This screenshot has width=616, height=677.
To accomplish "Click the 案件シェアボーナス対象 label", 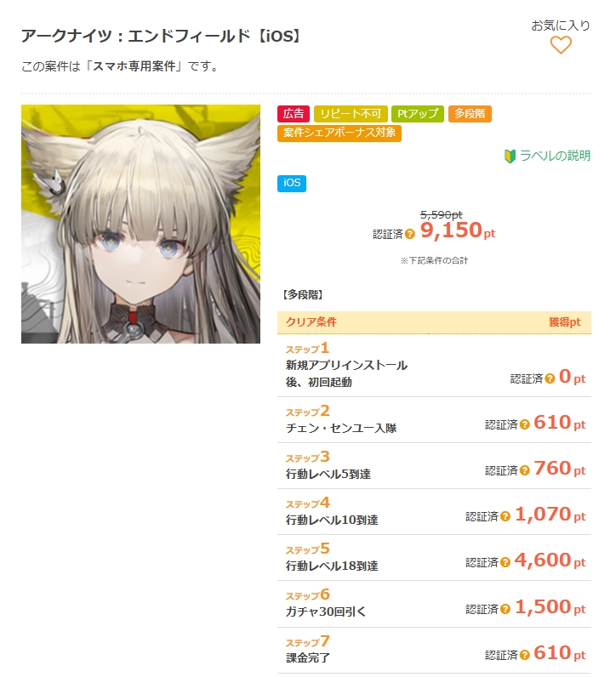I will [x=339, y=133].
